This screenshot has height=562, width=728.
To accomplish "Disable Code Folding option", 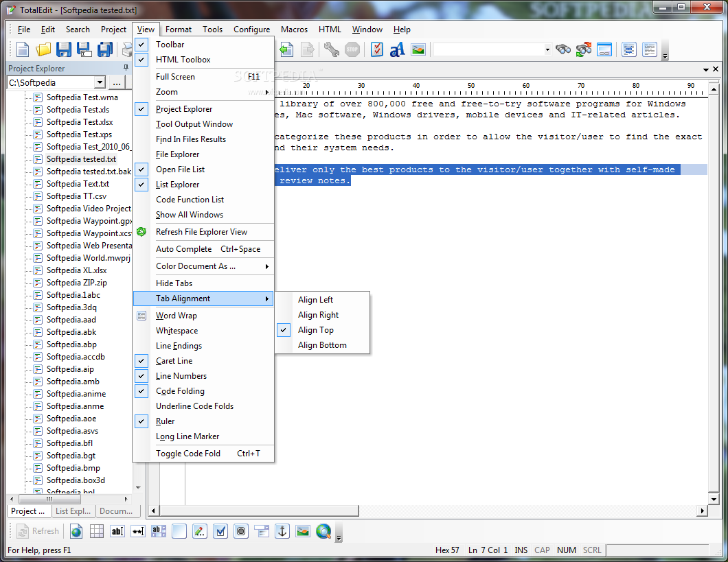I will pos(203,391).
